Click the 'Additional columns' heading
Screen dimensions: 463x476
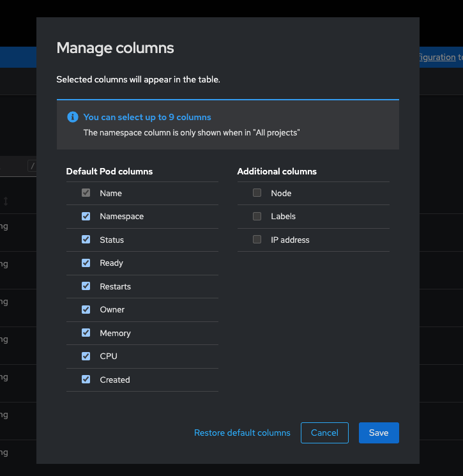[277, 171]
